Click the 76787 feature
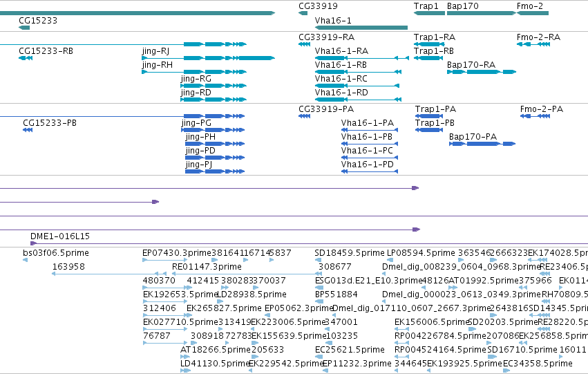Screen dimensions: 588x374 (x=164, y=343)
